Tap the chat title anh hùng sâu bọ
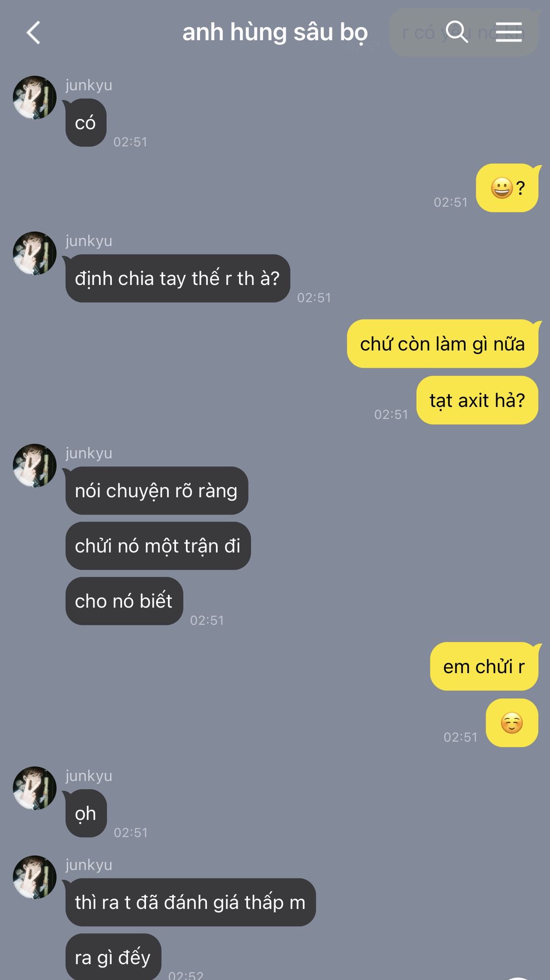The image size is (550, 980). click(x=275, y=32)
